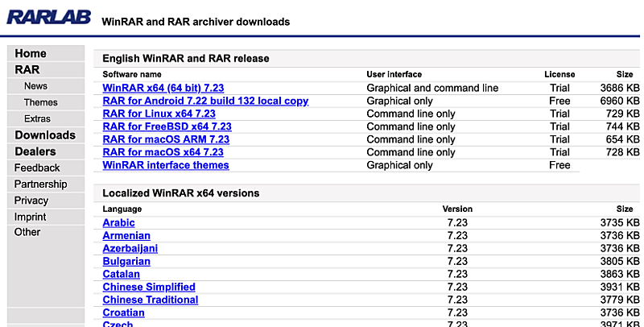The image size is (644, 327).
Task: Click the '654 KB' size for macOS ARM
Action: 622,139
